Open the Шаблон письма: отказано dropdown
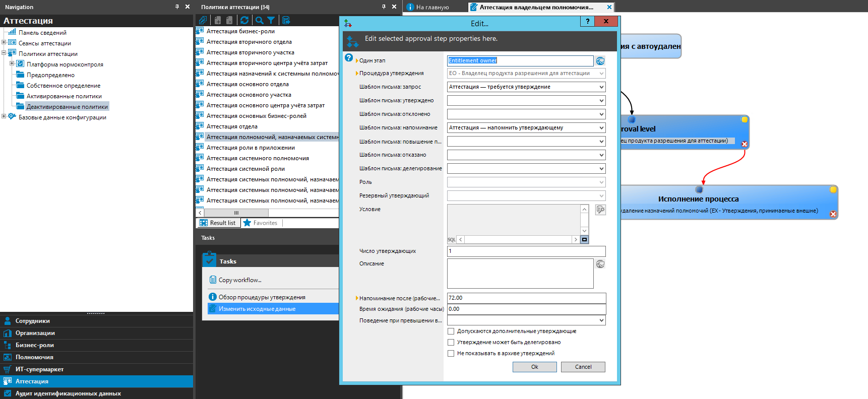The width and height of the screenshot is (868, 399). coord(601,155)
